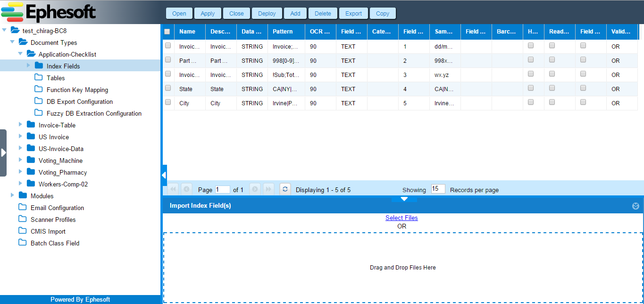Expand the Invoice-Table document type
Viewport: 644px width, 304px height.
tap(20, 125)
